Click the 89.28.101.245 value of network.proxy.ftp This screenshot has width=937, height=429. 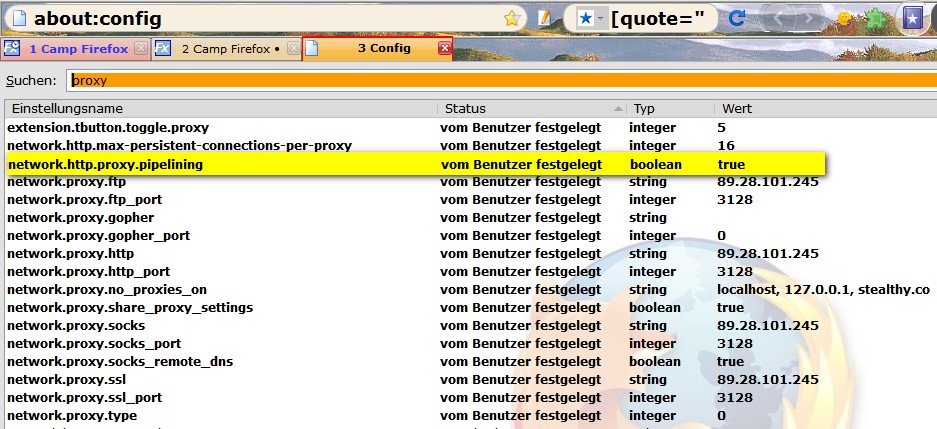(768, 182)
